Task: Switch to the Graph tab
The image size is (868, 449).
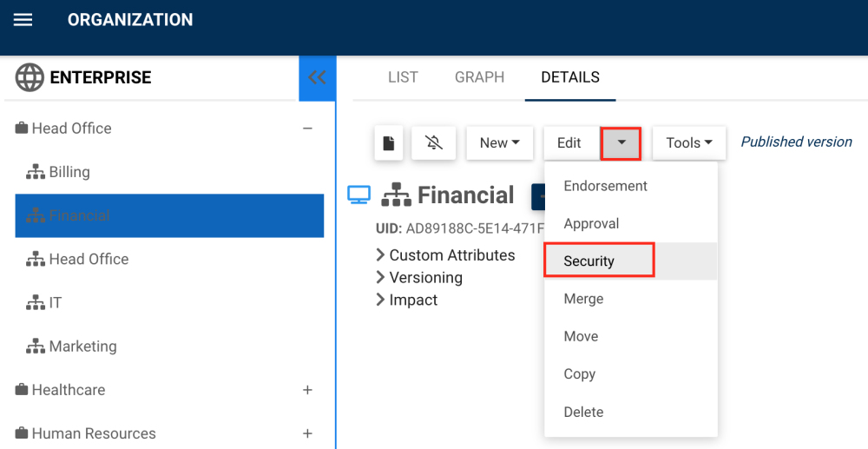Action: [479, 77]
